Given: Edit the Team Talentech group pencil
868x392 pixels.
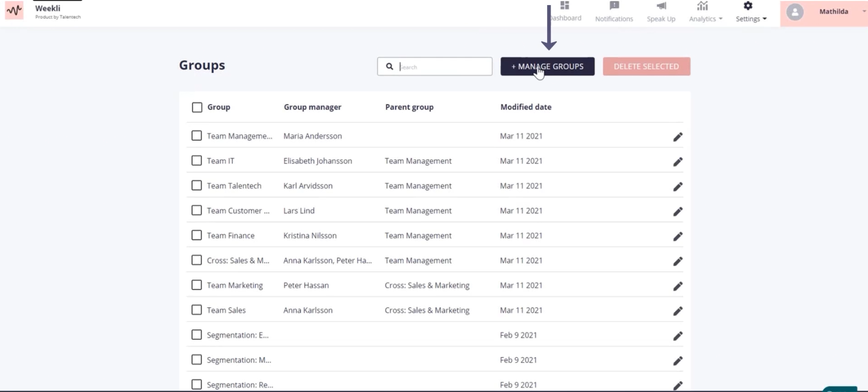Looking at the screenshot, I should (x=677, y=187).
